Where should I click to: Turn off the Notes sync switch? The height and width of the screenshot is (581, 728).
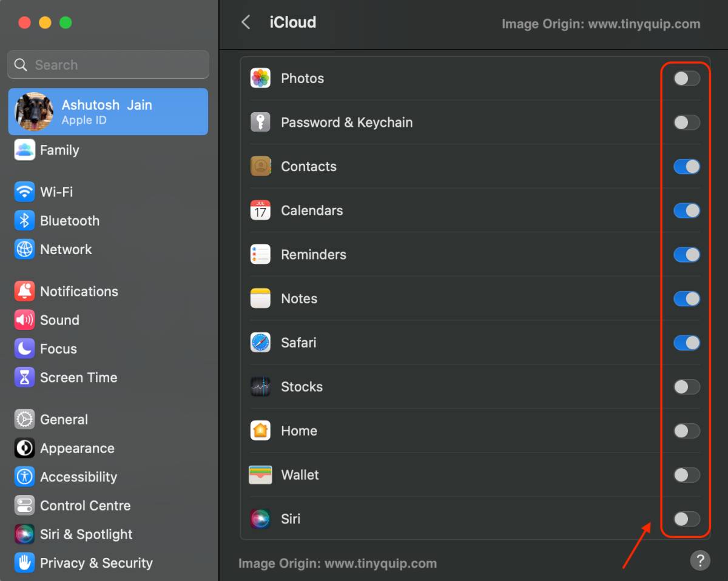tap(686, 299)
